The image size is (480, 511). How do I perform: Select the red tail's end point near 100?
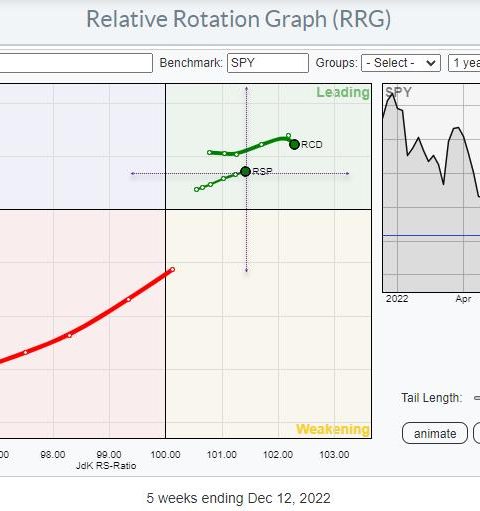point(172,269)
